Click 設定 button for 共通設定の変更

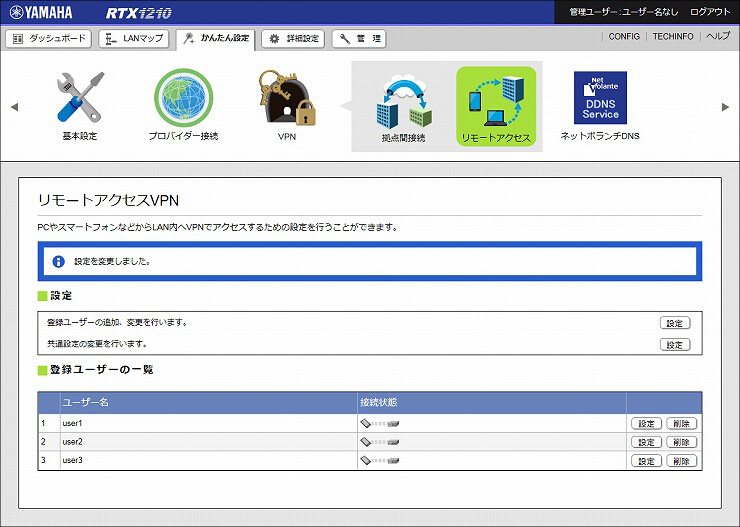click(x=675, y=344)
